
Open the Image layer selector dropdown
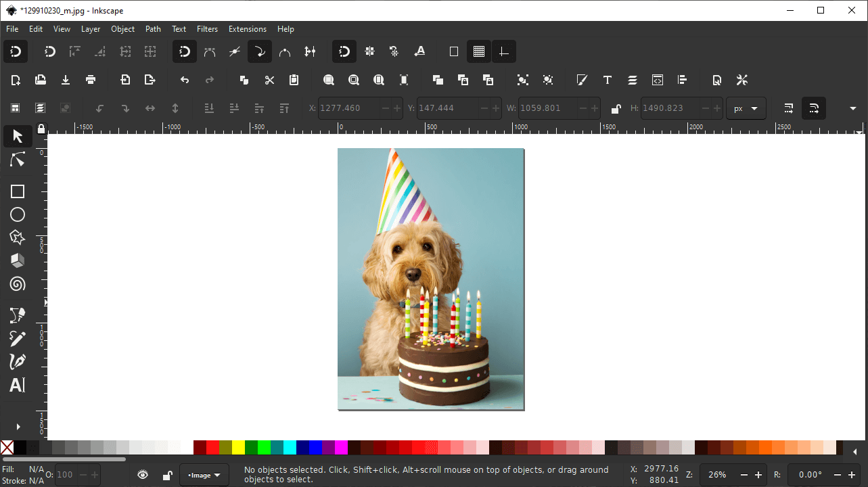[x=204, y=475]
